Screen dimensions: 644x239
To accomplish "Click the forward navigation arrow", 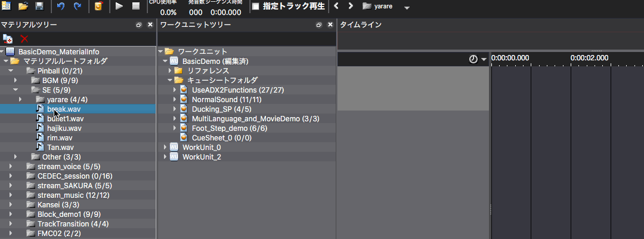I will click(351, 7).
